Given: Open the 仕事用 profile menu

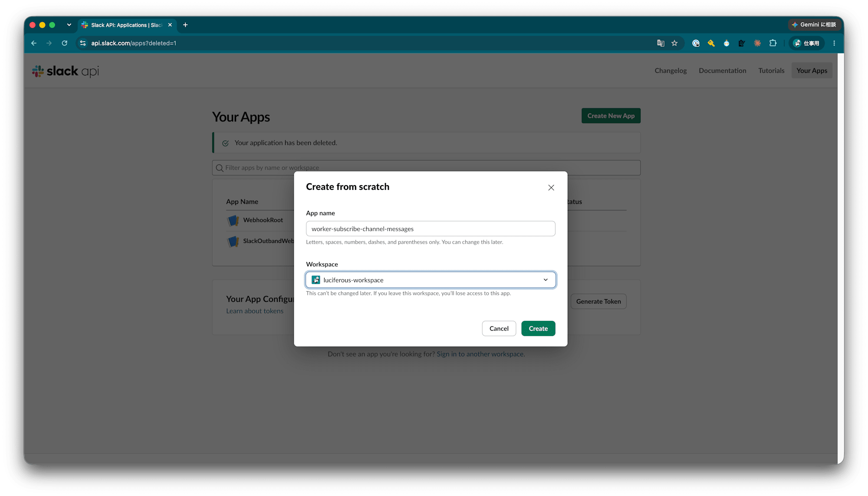Looking at the screenshot, I should coord(806,43).
